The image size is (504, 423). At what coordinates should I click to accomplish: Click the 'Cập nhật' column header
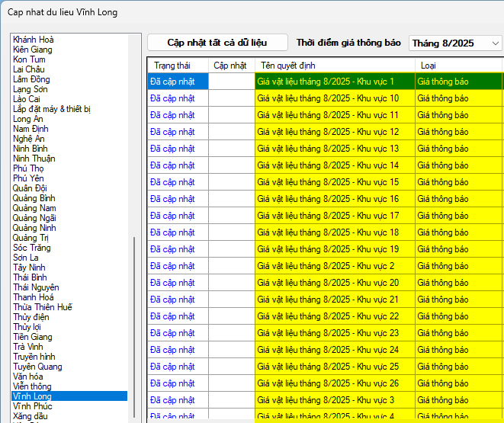[x=230, y=66]
